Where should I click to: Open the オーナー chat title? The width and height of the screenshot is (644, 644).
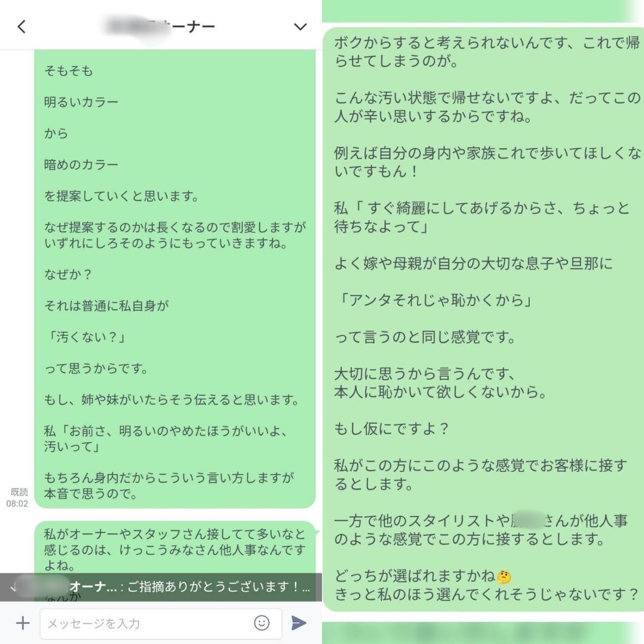click(160, 26)
